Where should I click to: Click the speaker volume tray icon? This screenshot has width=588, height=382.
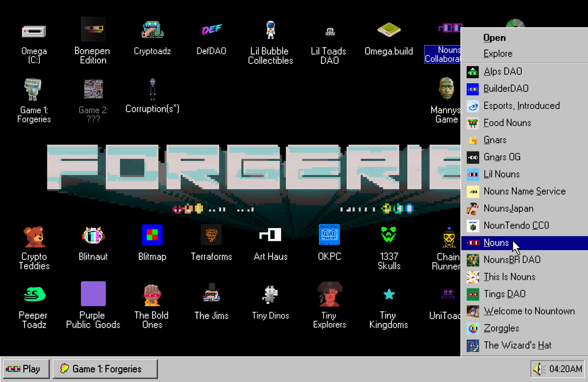[538, 369]
